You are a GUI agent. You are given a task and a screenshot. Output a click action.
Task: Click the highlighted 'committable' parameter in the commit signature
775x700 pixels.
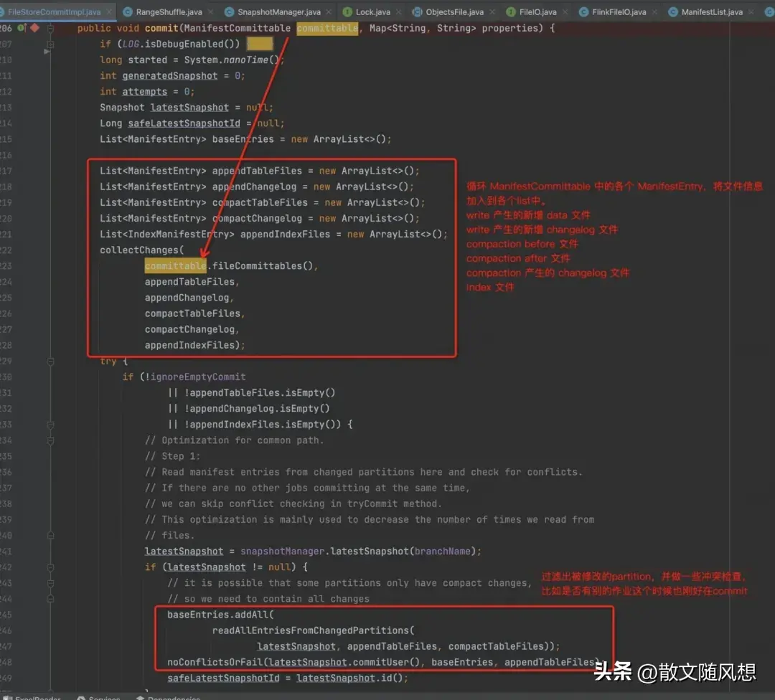click(327, 28)
